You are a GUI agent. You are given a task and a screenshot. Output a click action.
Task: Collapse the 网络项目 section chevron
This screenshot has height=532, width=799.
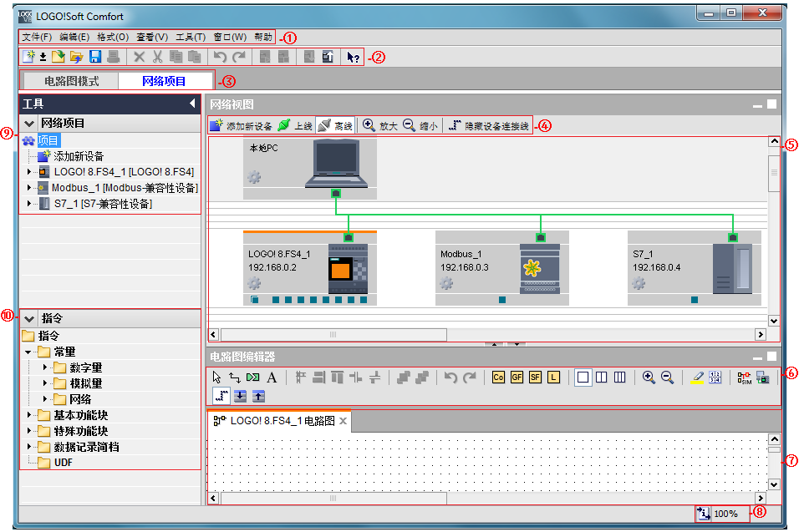point(29,123)
